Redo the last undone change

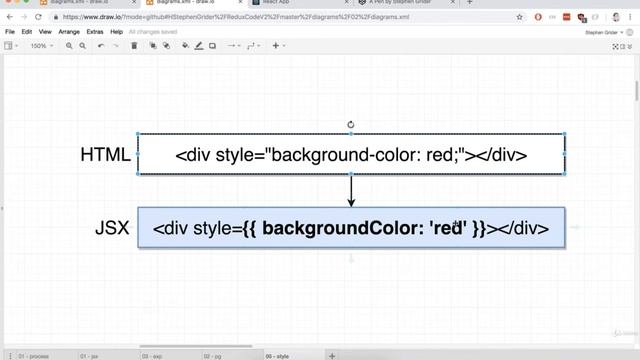point(116,46)
